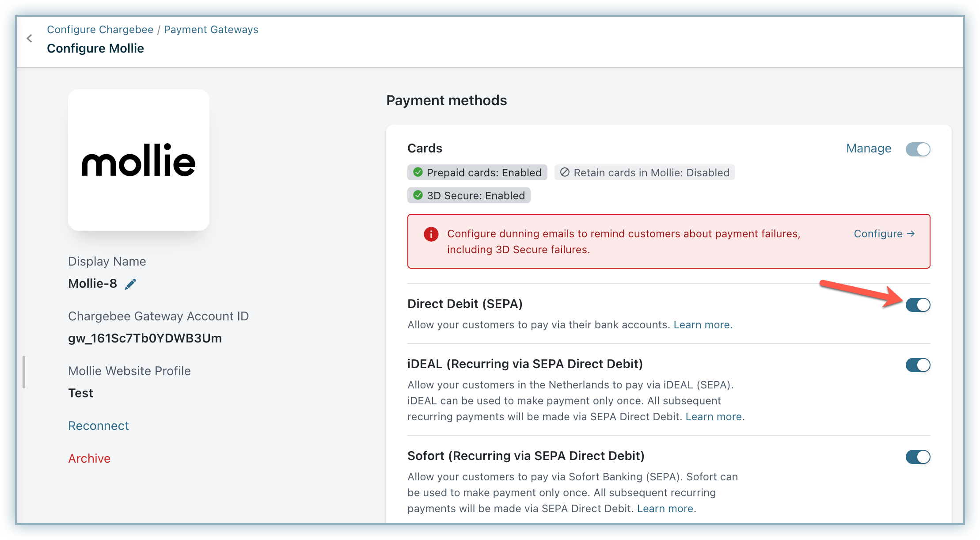Click the red info alert icon
Screen dimensions: 980x540
431,234
